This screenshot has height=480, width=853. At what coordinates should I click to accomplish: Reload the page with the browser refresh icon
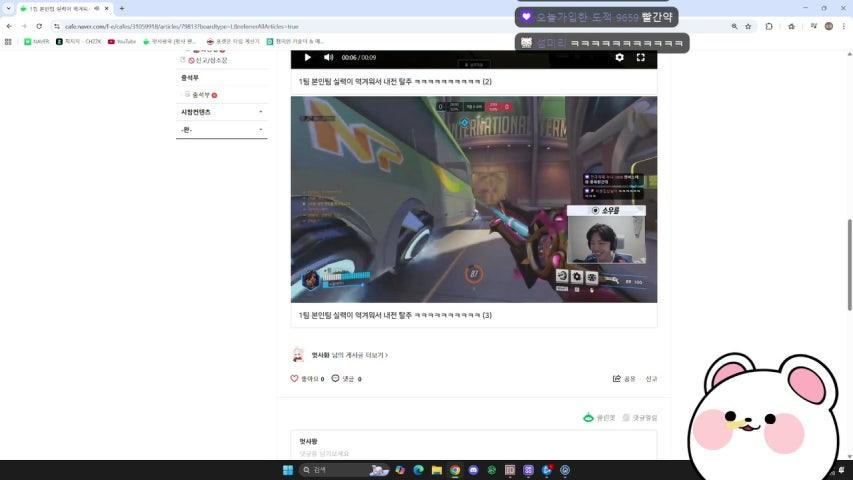pyautogui.click(x=39, y=26)
